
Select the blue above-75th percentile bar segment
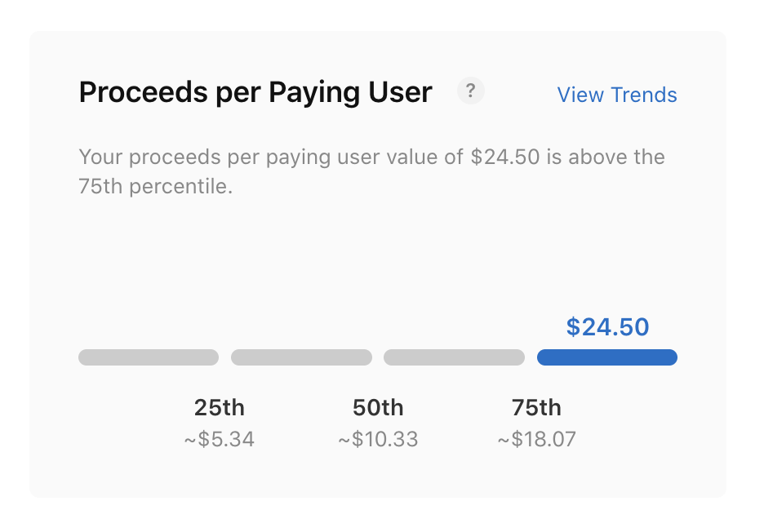click(606, 357)
